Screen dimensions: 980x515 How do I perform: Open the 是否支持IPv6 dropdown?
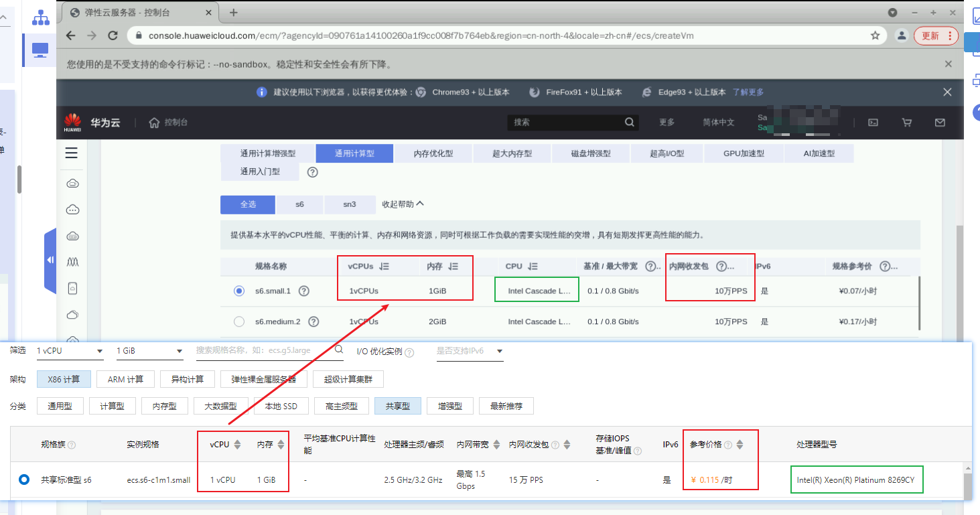pos(470,350)
